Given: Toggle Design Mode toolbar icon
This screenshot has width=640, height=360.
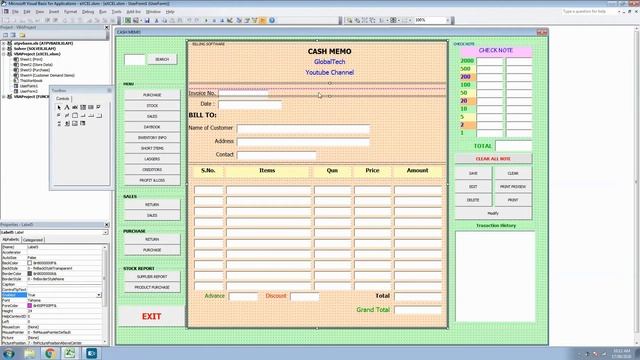Looking at the screenshot, I should [230, 20].
